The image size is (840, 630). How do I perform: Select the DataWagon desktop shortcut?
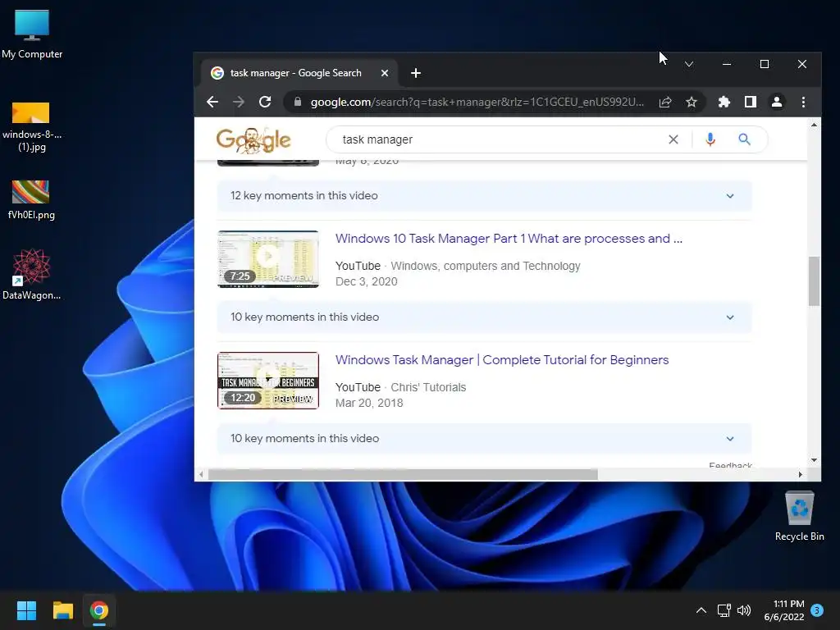[32, 274]
